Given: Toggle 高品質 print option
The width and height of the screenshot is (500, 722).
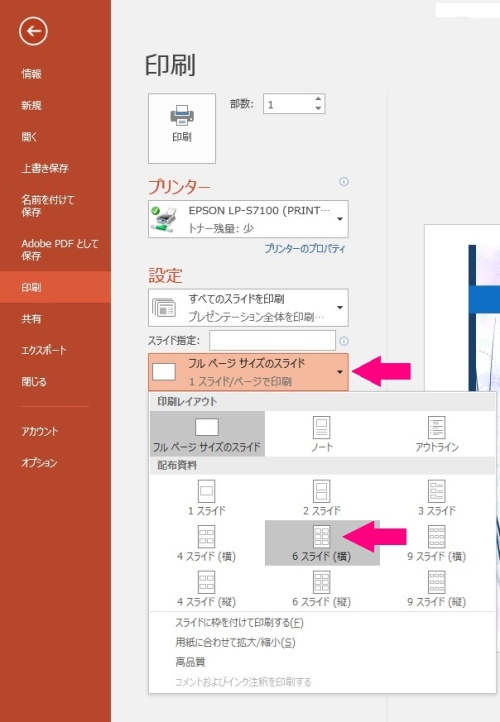Looking at the screenshot, I should pos(190,662).
